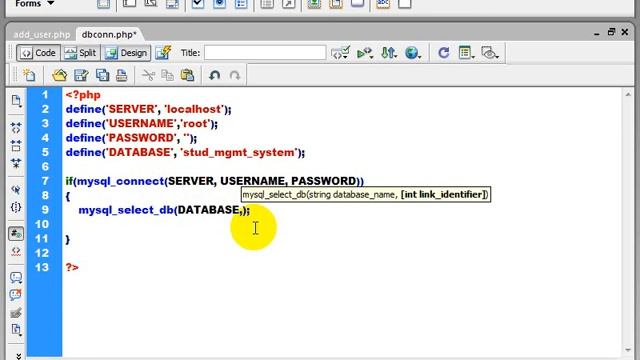Image resolution: width=640 pixels, height=360 pixels.
Task: Switch to Design view
Action: tap(126, 53)
